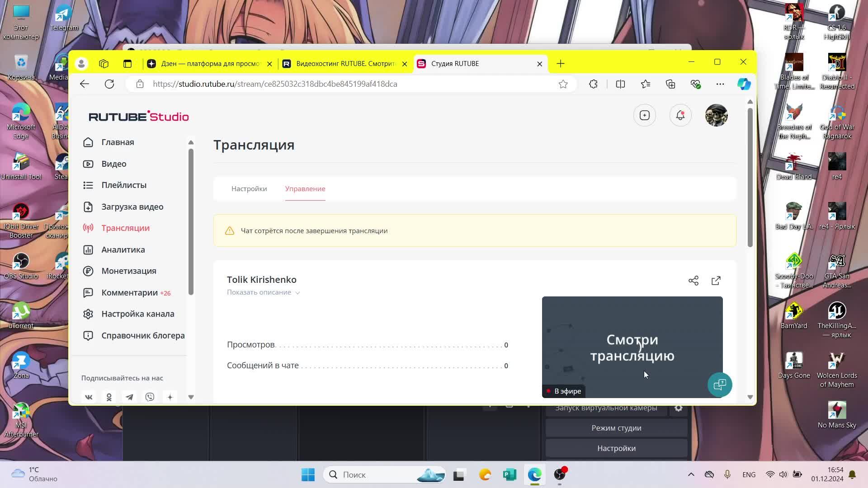Screen dimensions: 868x488
Task: Open Комментарии +26 section
Action: (x=127, y=293)
